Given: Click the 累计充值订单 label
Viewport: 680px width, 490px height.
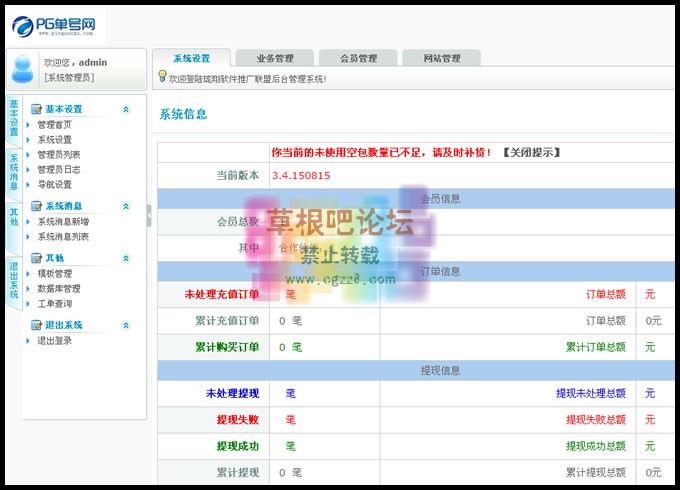Looking at the screenshot, I should [227, 321].
